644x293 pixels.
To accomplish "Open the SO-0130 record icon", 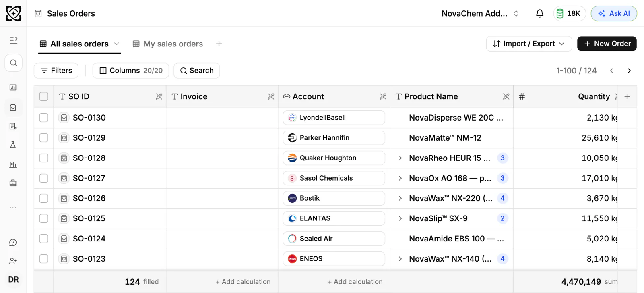I will 64,118.
